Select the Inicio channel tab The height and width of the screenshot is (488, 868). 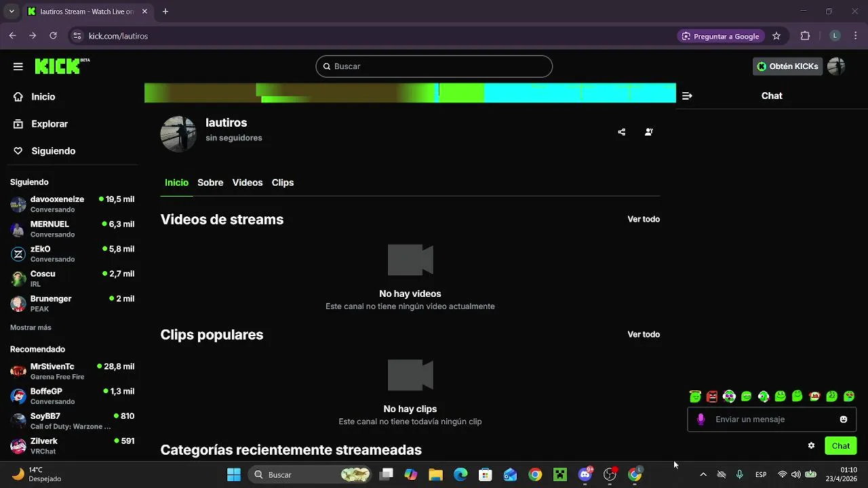click(176, 183)
